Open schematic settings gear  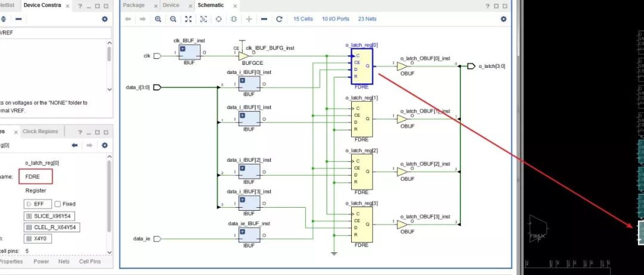pos(503,19)
